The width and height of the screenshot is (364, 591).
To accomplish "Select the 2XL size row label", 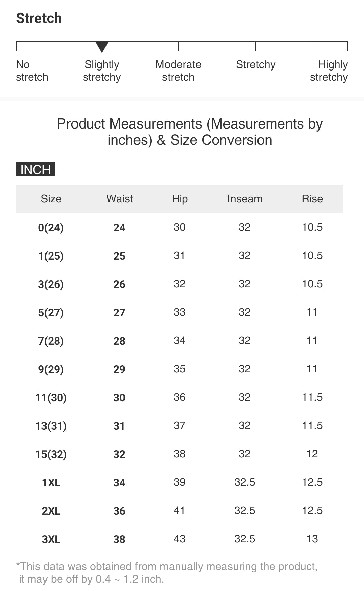I will click(x=51, y=511).
